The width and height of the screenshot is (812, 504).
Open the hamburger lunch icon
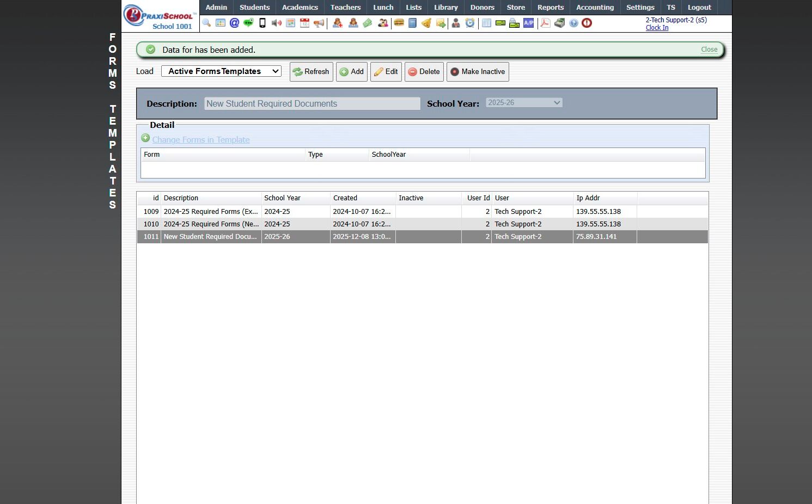399,23
